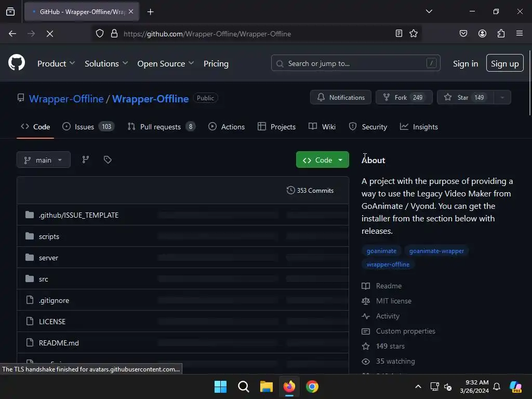This screenshot has height=399, width=532.
Task: Open Custom properties link
Action: click(x=398, y=331)
